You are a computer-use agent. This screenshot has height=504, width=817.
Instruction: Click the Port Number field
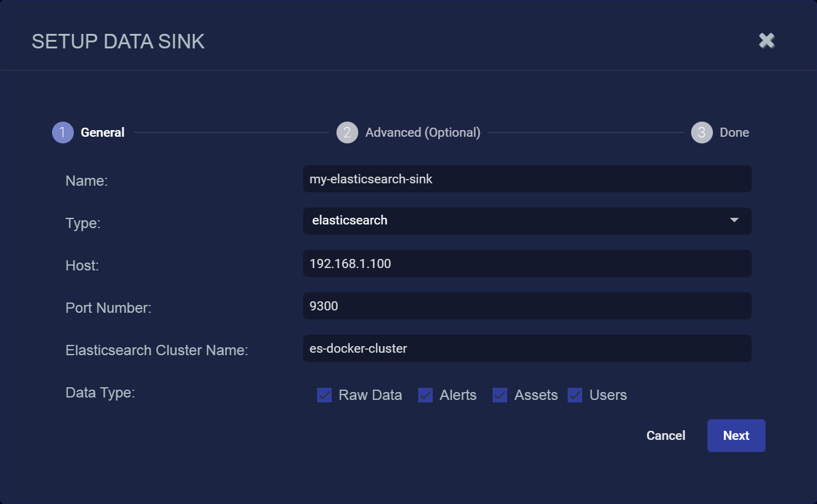(527, 306)
